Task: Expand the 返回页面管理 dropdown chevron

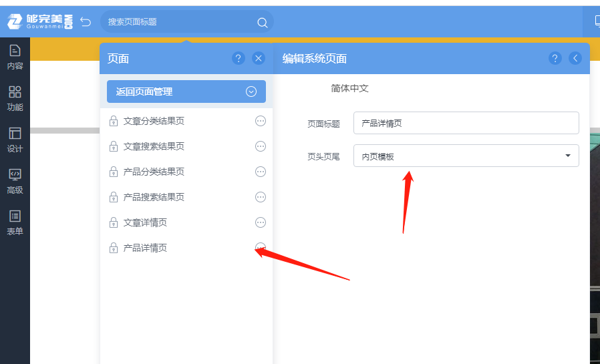Action: [x=251, y=92]
